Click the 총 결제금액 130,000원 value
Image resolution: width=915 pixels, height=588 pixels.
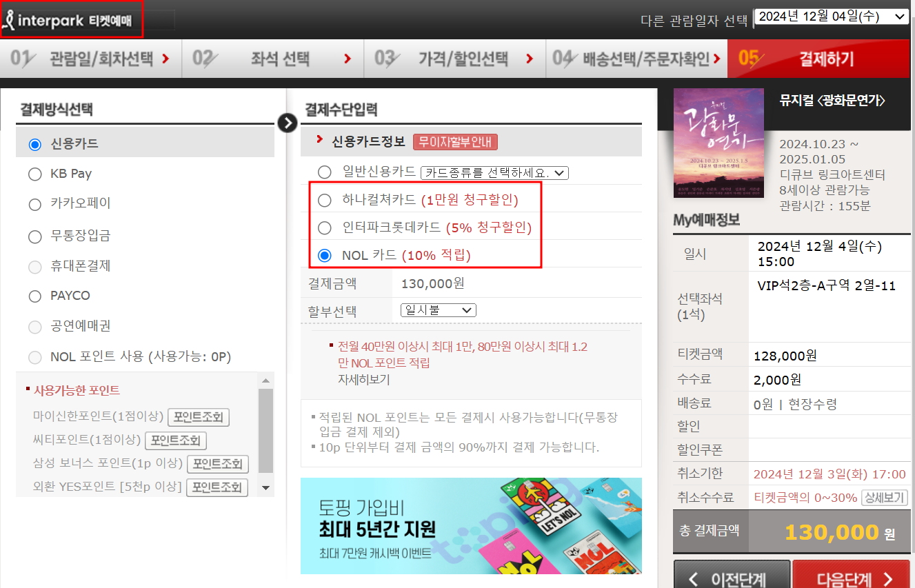tap(839, 532)
